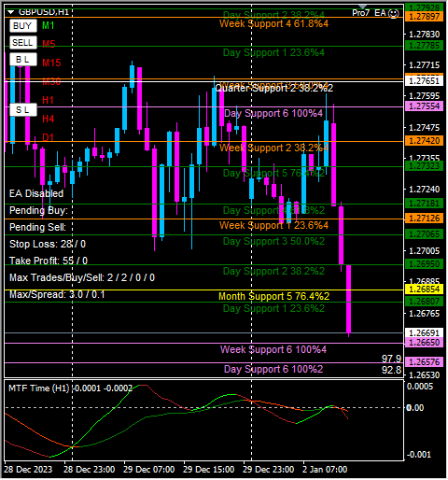Click the orange 1.27126 price tag
Viewport: 448px width, 480px height.
point(424,219)
